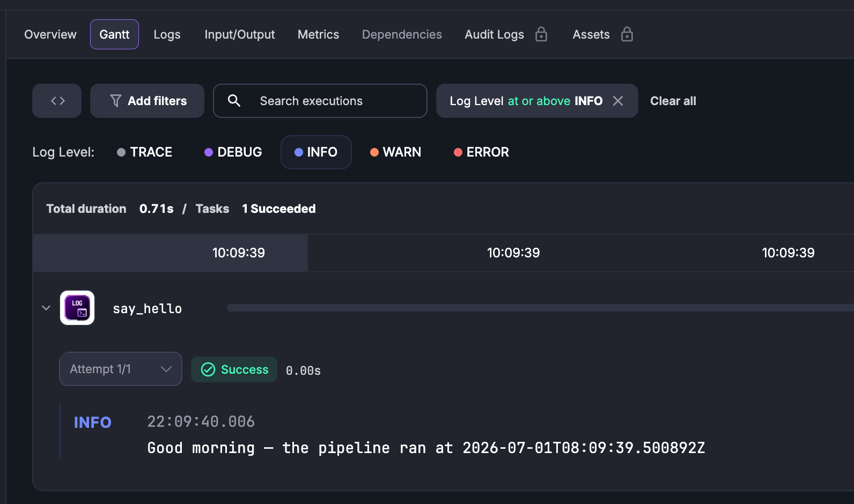This screenshot has height=504, width=854.
Task: Open the Dependencies tab
Action: click(402, 34)
